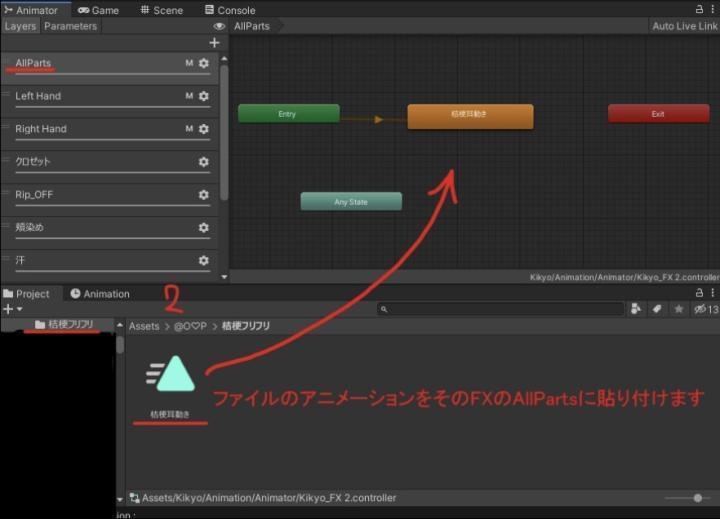The width and height of the screenshot is (720, 519).
Task: Switch to the Console tab
Action: 230,10
